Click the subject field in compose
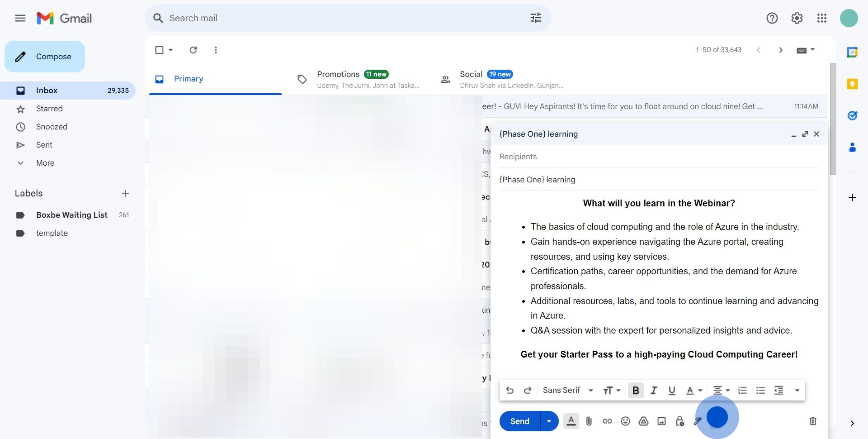The image size is (868, 439). [x=659, y=180]
